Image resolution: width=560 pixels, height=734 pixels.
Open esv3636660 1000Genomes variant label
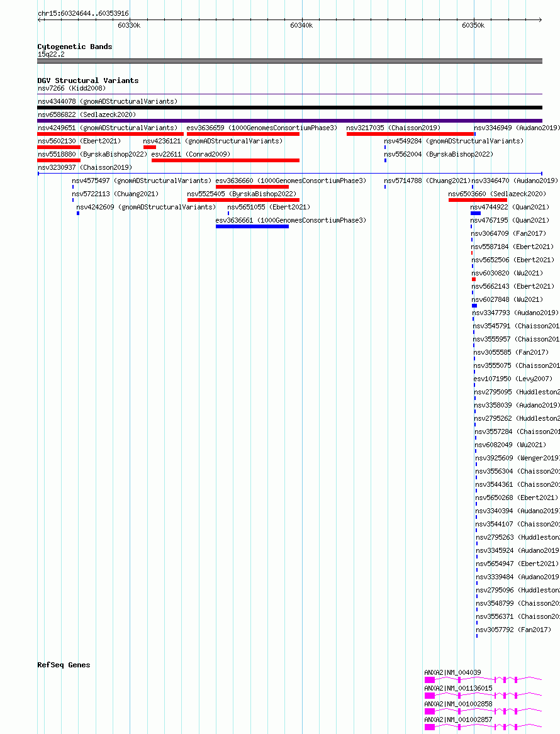[291, 181]
